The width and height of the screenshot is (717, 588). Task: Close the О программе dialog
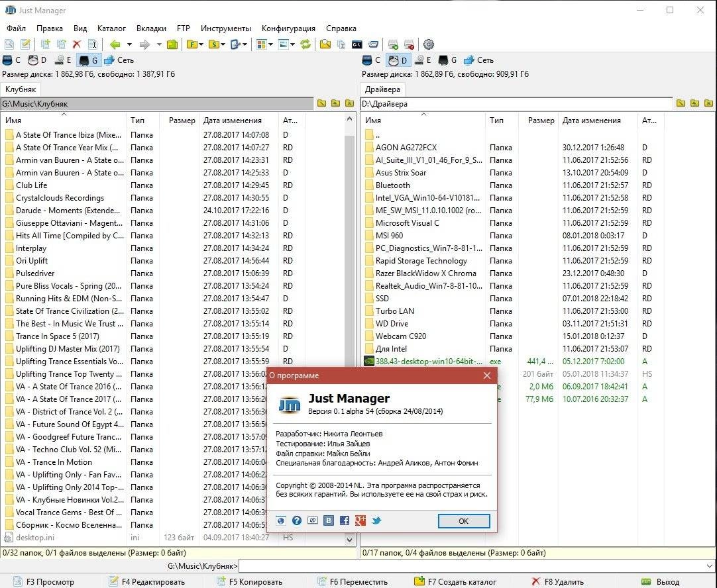tap(487, 375)
